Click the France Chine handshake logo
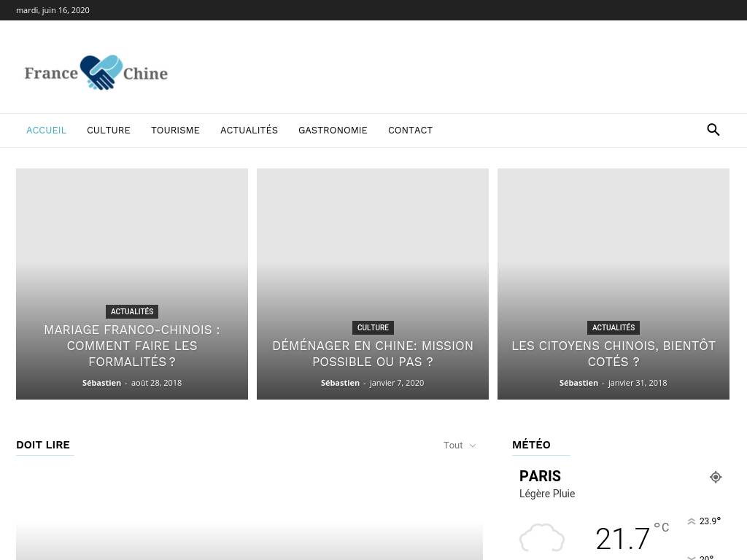747x560 pixels. (96, 73)
